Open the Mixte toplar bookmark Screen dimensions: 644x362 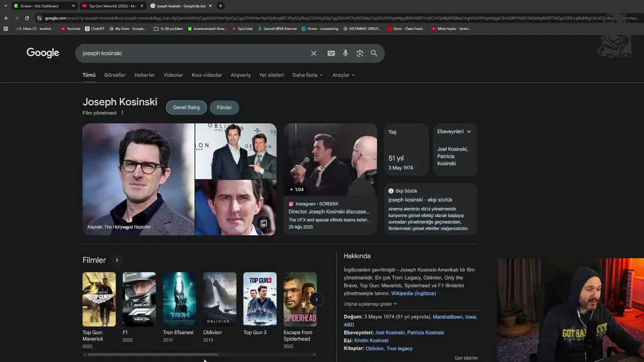[x=451, y=29]
